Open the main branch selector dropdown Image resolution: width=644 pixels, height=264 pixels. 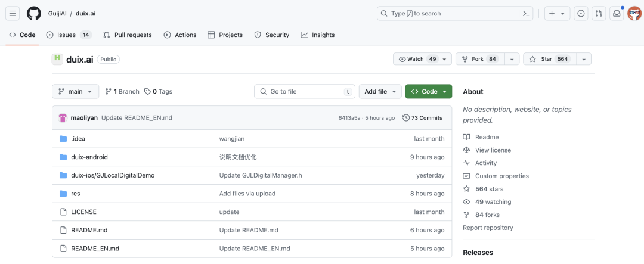76,92
